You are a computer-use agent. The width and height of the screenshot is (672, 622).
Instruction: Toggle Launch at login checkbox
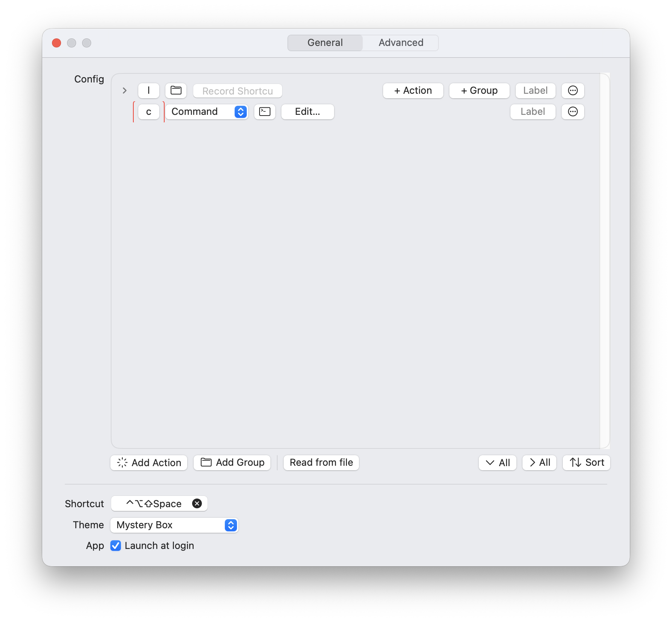pyautogui.click(x=116, y=546)
